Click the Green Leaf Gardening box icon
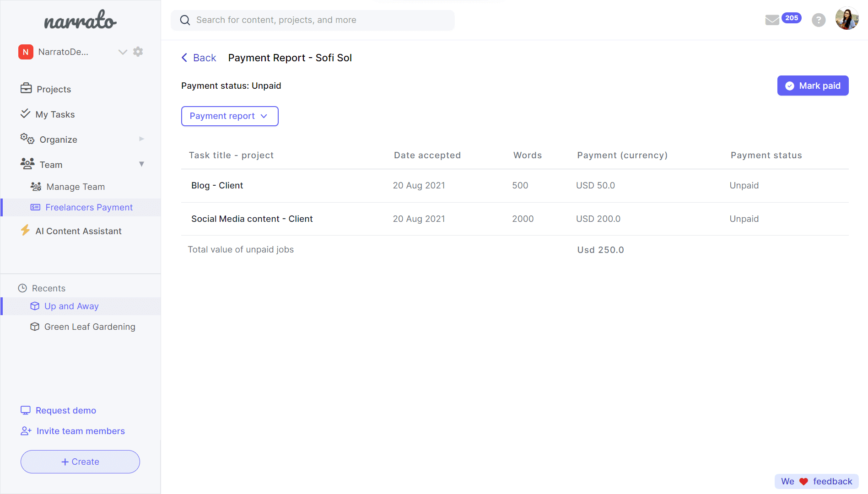868x494 pixels. 35,327
